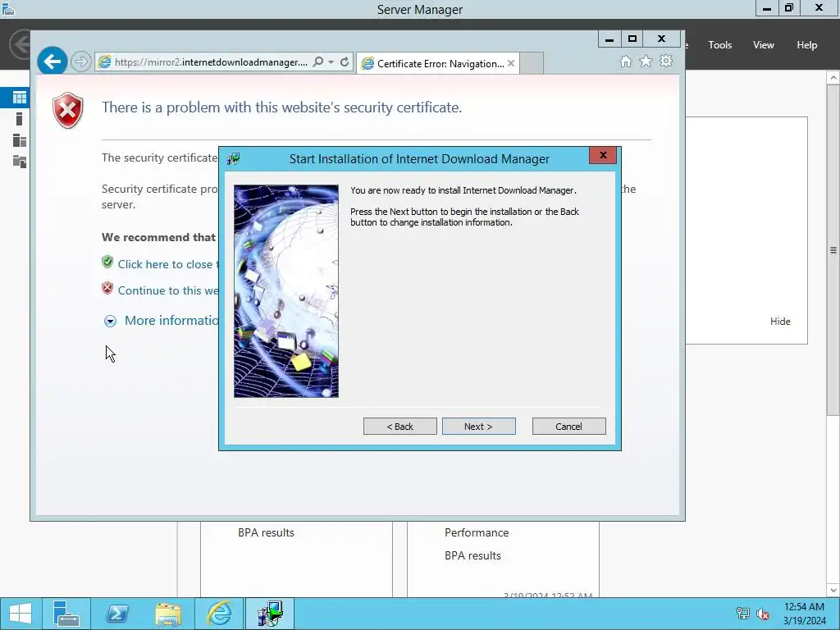This screenshot has width=840, height=630.
Task: Continue to this website link
Action: (x=168, y=290)
